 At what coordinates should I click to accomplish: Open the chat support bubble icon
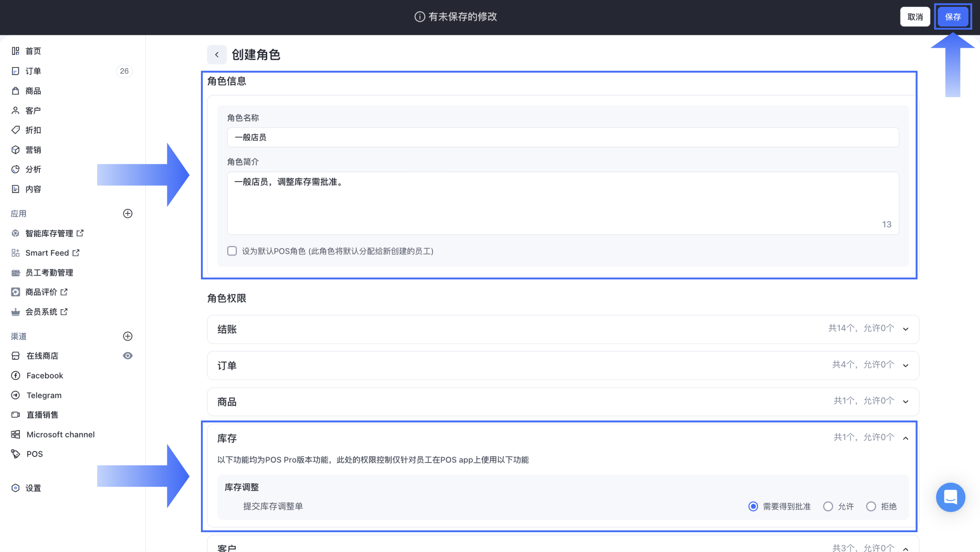coord(950,497)
